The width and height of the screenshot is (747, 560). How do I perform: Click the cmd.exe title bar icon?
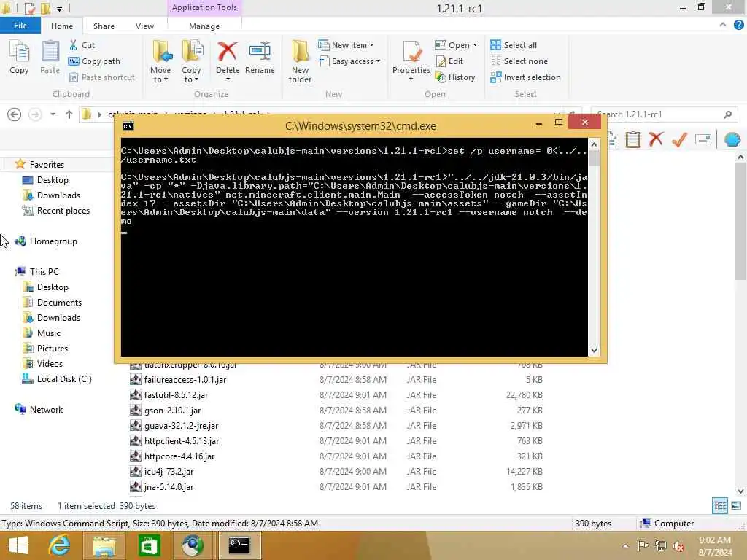click(x=128, y=126)
